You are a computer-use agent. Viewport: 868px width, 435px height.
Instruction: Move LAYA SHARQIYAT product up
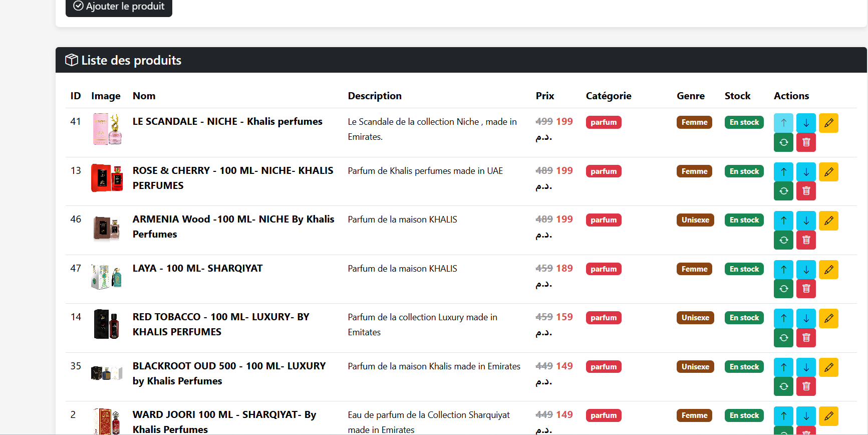coord(783,270)
